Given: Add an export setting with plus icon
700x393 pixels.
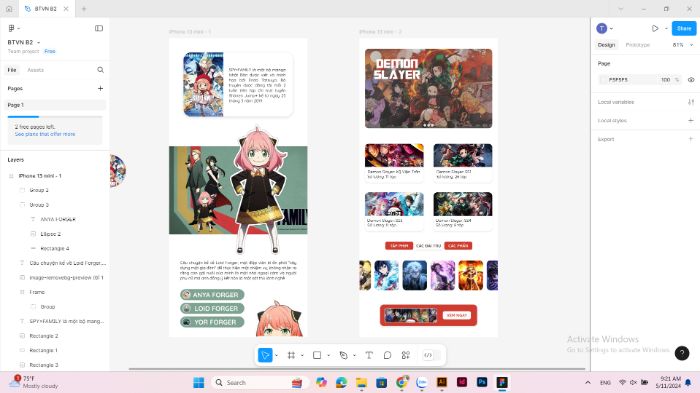Looking at the screenshot, I should (x=691, y=139).
